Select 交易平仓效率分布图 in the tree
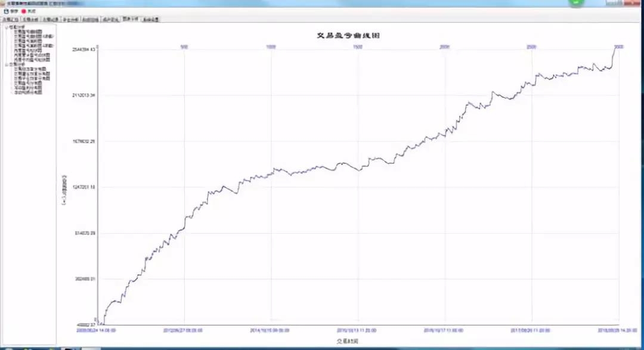This screenshot has height=350, width=644. [x=32, y=79]
